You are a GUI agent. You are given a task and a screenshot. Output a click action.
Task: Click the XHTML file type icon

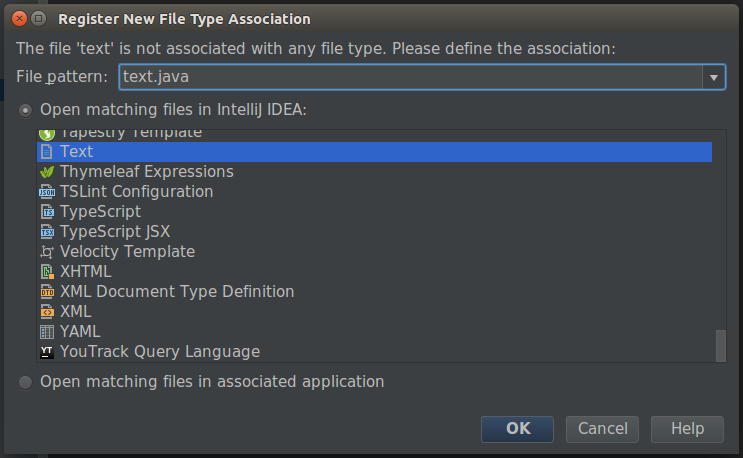(46, 272)
